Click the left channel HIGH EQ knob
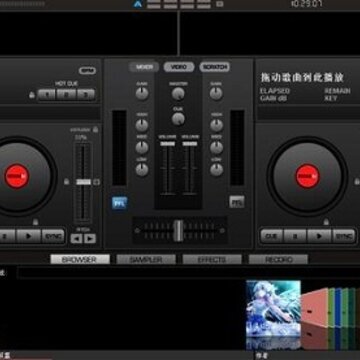The width and height of the screenshot is (360, 360). 142,125
